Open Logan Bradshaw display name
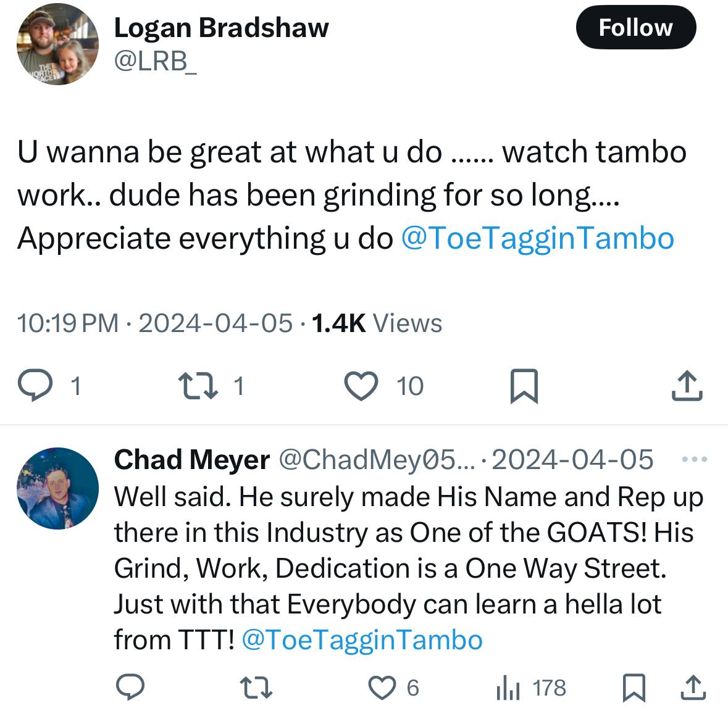The width and height of the screenshot is (728, 711). click(x=221, y=28)
